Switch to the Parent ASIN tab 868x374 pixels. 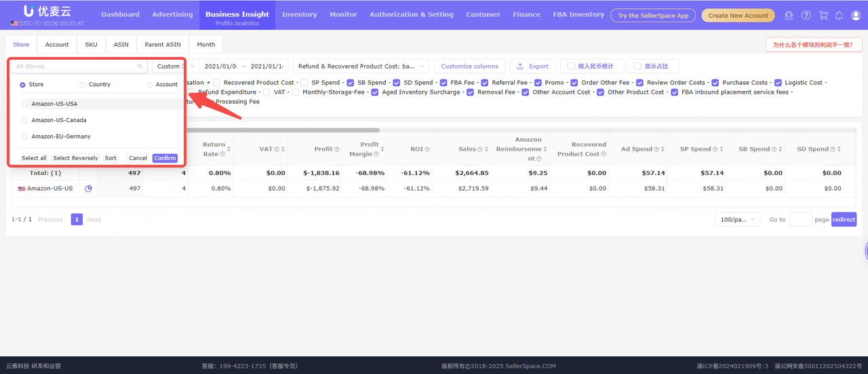click(163, 45)
